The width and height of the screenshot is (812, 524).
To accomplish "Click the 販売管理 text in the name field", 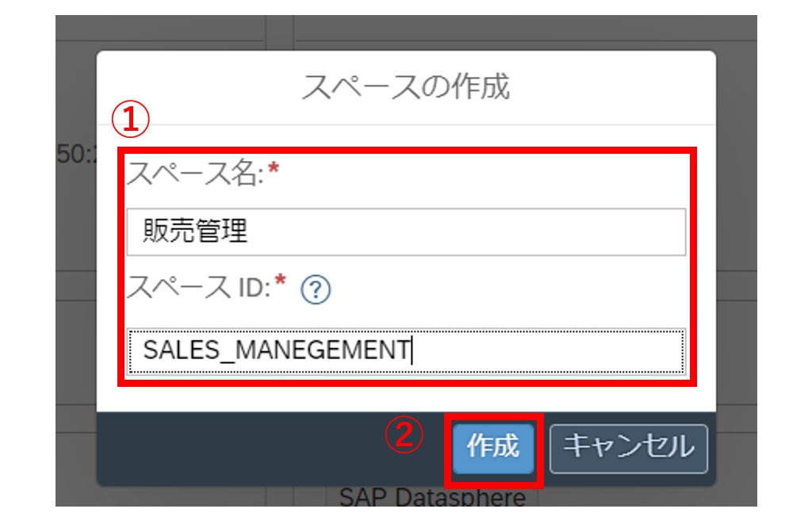I will [195, 231].
